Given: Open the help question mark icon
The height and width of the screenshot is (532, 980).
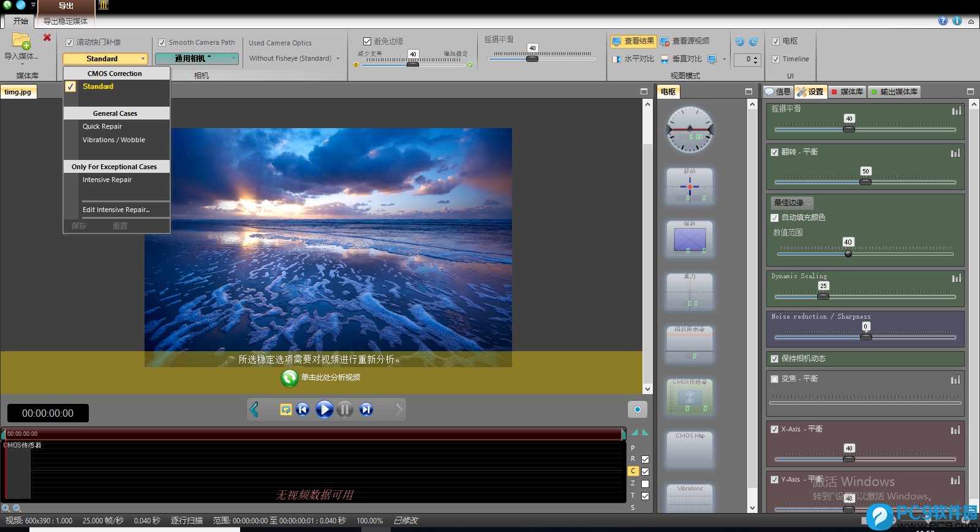Looking at the screenshot, I should 943,21.
